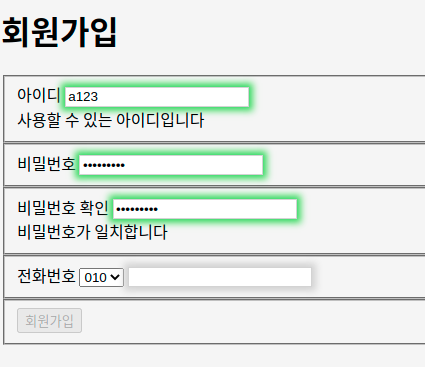The height and width of the screenshot is (367, 425).
Task: Place cursor after a123 text in ID field
Action: [x=99, y=97]
